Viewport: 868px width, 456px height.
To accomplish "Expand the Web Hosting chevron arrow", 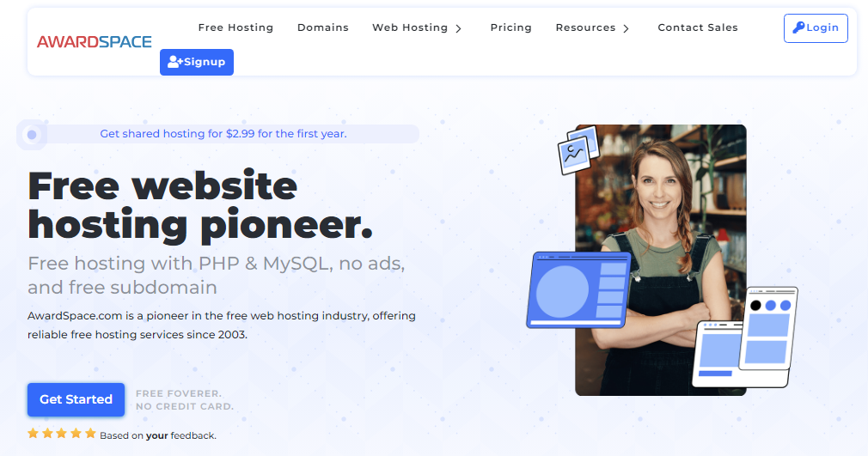I will 459,28.
